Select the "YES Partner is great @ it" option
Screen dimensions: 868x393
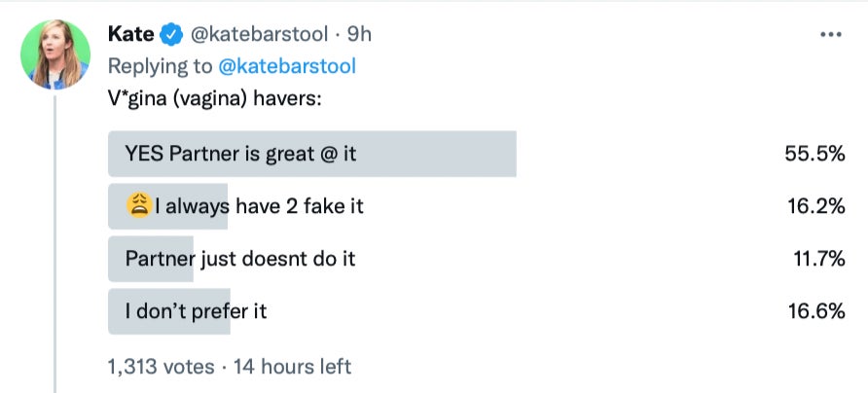(x=239, y=154)
